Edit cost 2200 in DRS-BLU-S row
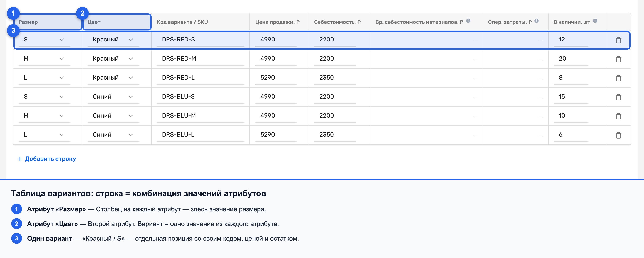 335,97
